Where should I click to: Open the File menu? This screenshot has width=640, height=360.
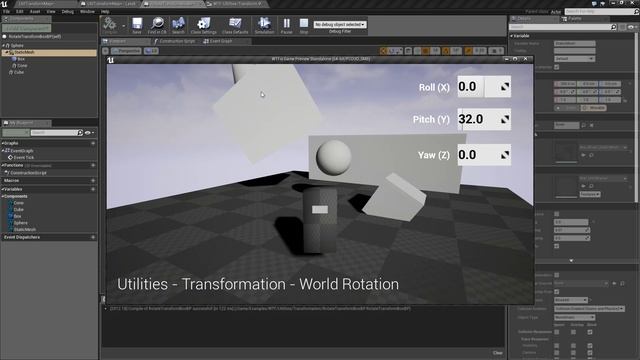pos(7,11)
